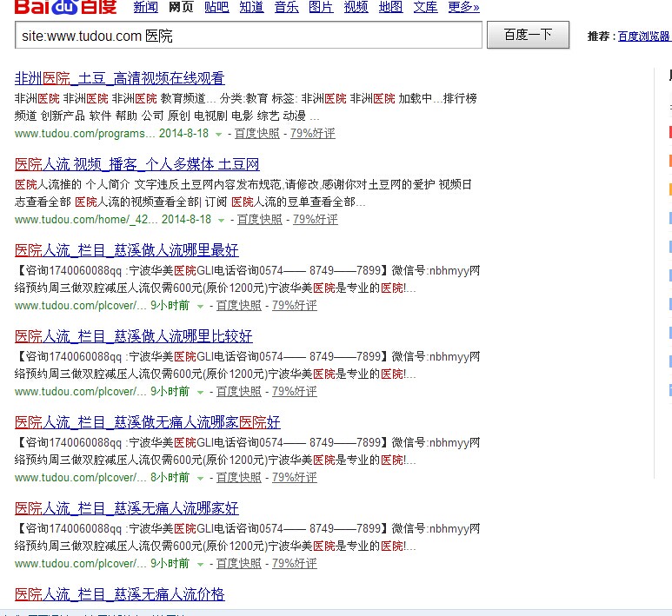The height and width of the screenshot is (616, 672).
Task: Open result 非洲医院_土豆_高清视频在线观看
Action: 119,78
